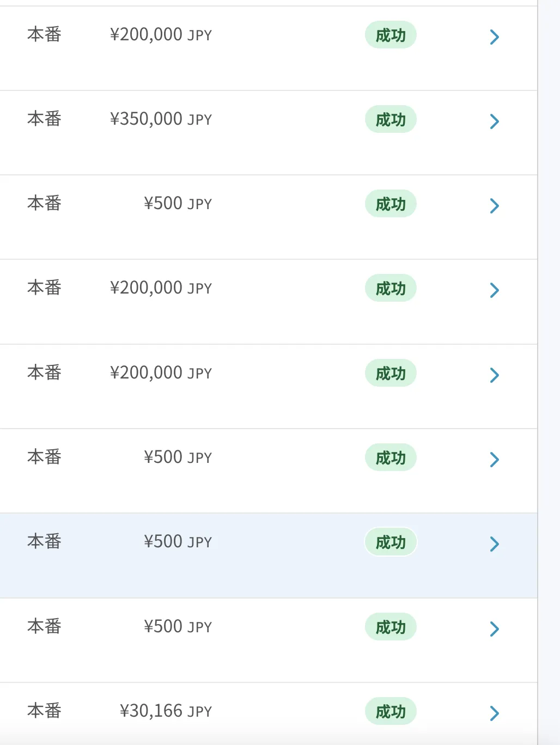The image size is (560, 745).
Task: Click the 本番 label in the topmost row
Action: pyautogui.click(x=44, y=34)
